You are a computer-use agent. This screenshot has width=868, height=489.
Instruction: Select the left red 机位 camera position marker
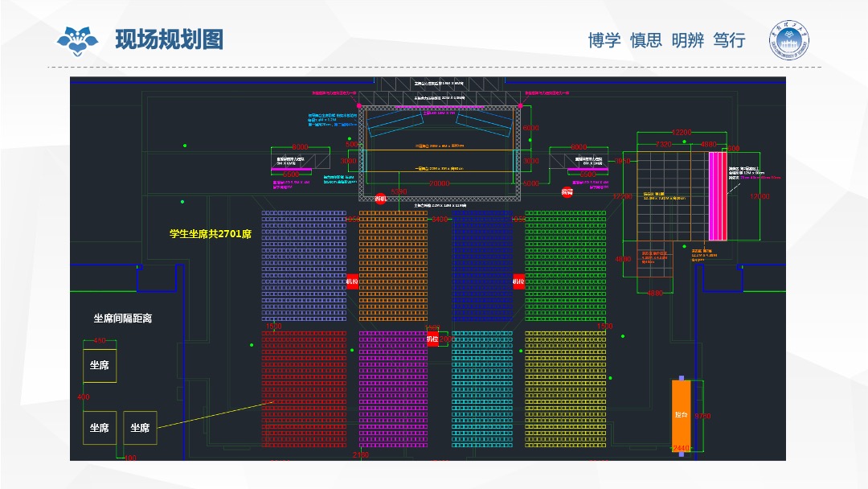click(352, 281)
